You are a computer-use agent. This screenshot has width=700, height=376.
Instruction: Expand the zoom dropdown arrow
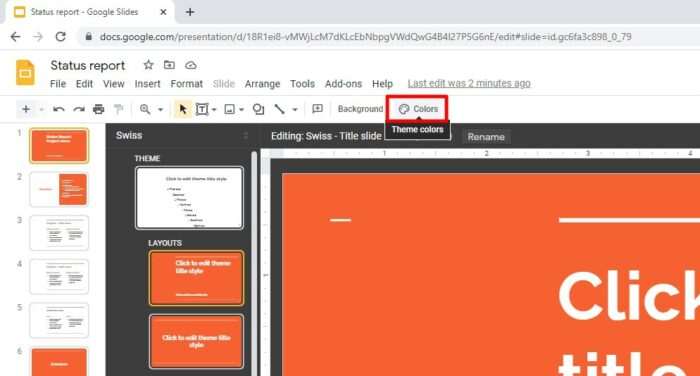pyautogui.click(x=160, y=109)
